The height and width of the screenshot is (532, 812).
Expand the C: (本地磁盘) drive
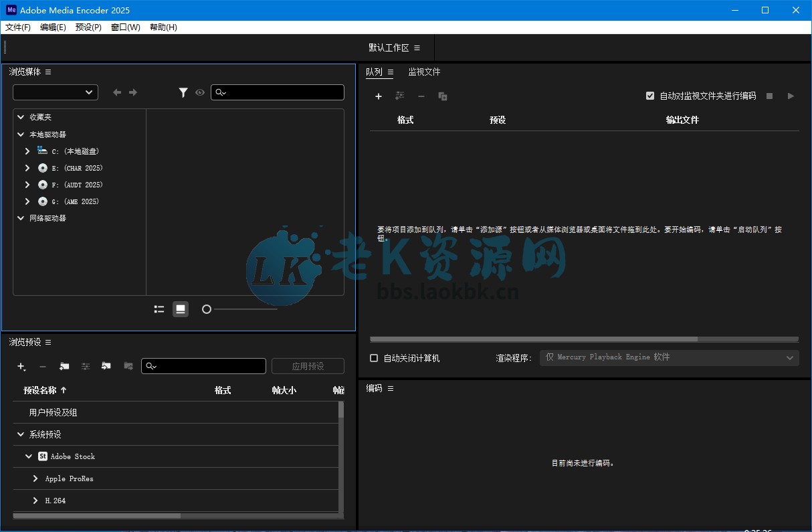point(27,151)
